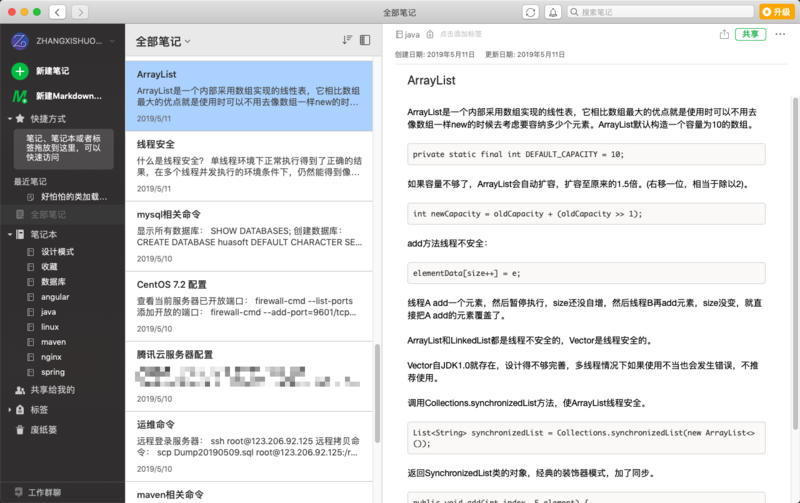This screenshot has width=800, height=503.
Task: Click 点击添加标签 to add a tag
Action: coord(461,34)
